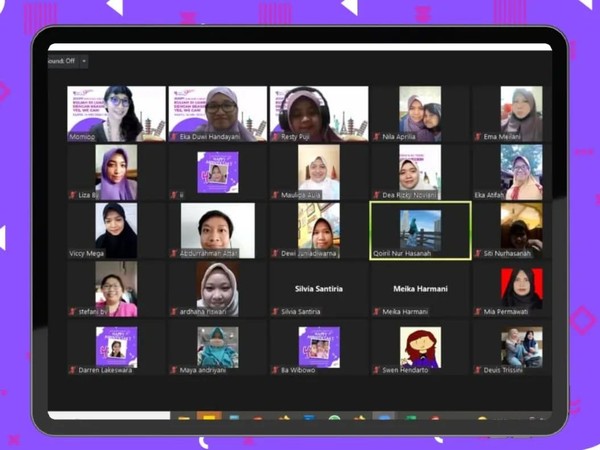
Task: Click muted mic icon beside Maulida Aula
Action: coord(275,195)
